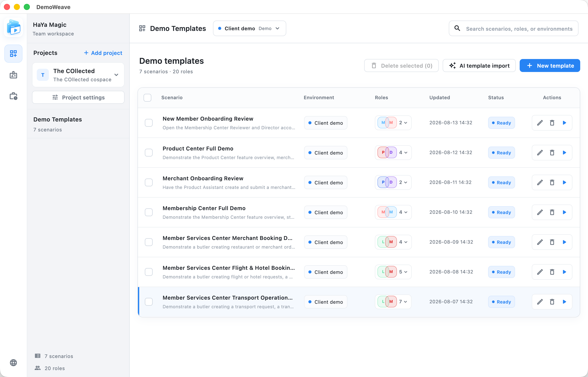Click the search magnifier icon

[x=457, y=28]
